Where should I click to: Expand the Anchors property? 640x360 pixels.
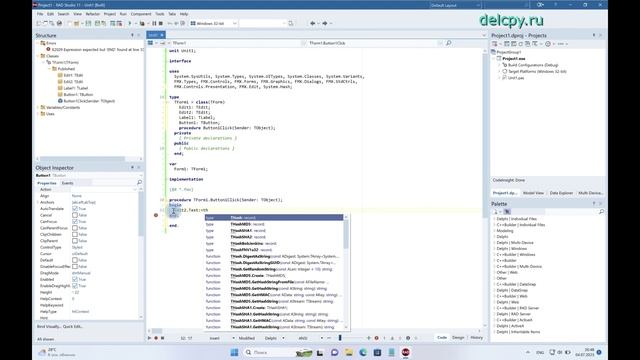38,202
